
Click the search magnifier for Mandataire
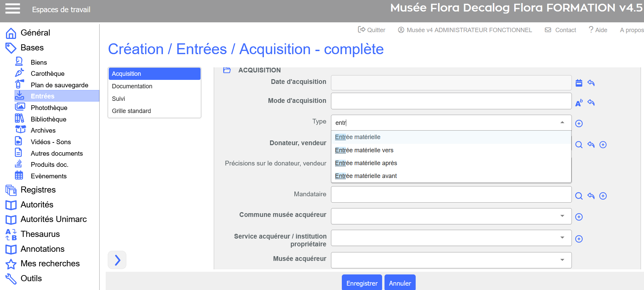579,196
